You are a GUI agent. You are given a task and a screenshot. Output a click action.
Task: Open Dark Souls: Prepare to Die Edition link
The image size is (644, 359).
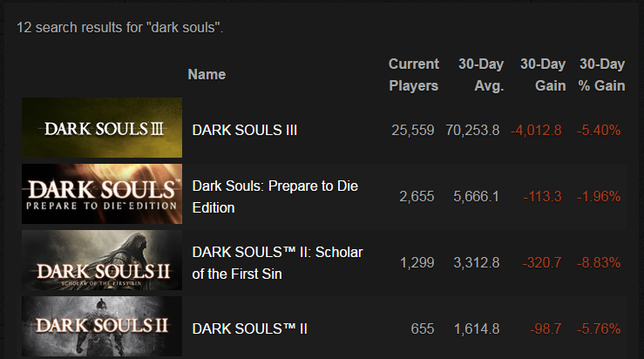[x=275, y=197]
